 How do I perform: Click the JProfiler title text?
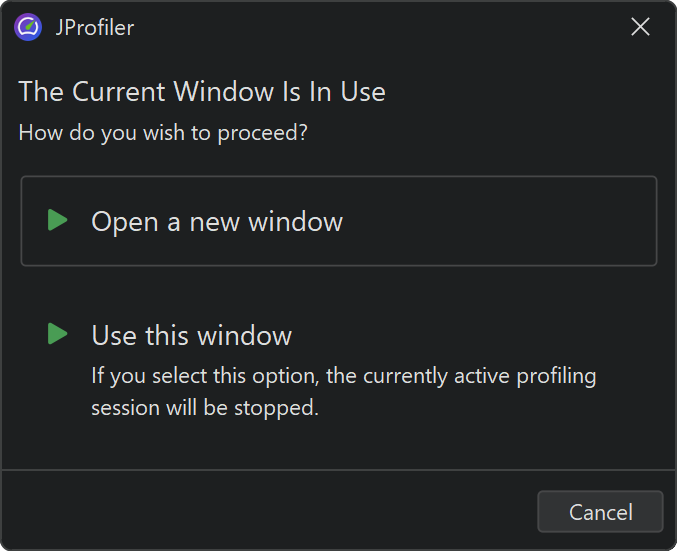[94, 27]
